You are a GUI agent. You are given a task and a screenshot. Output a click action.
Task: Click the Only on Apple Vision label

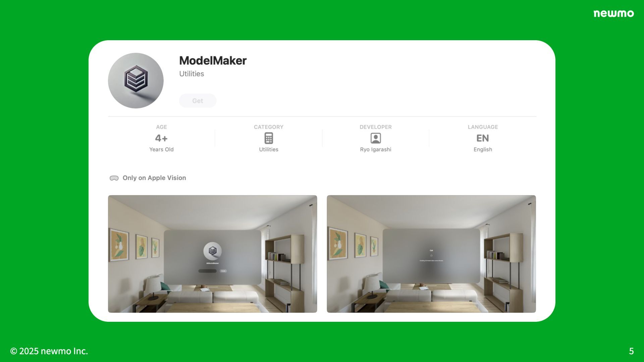[x=154, y=178]
